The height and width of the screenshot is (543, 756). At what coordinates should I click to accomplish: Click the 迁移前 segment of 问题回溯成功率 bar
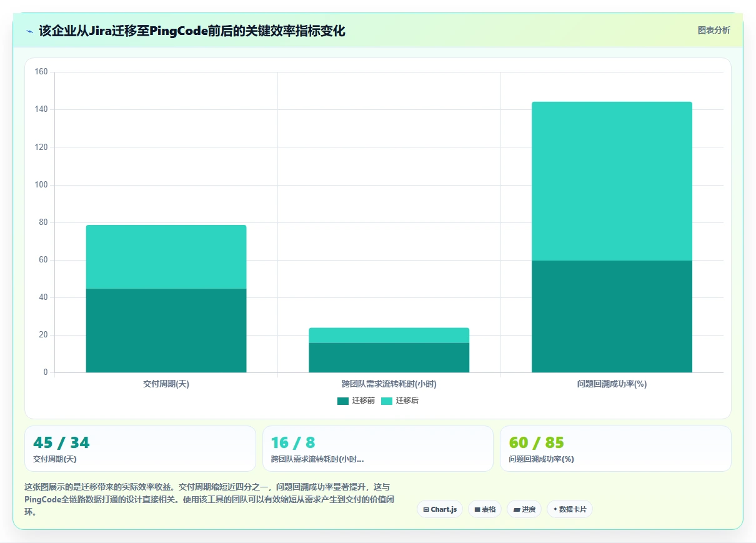[x=612, y=316]
